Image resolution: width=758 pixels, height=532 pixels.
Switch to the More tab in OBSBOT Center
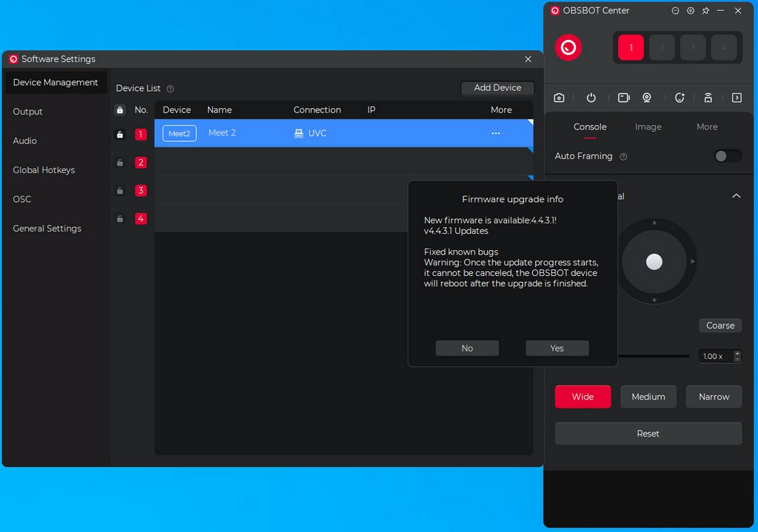(x=707, y=127)
